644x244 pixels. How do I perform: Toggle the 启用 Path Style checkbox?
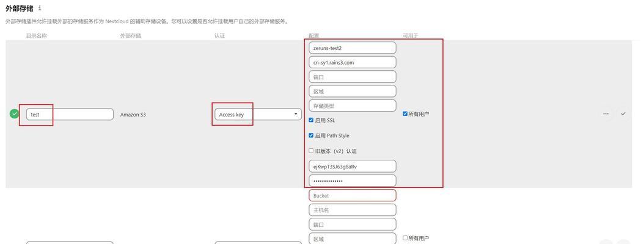(311, 135)
